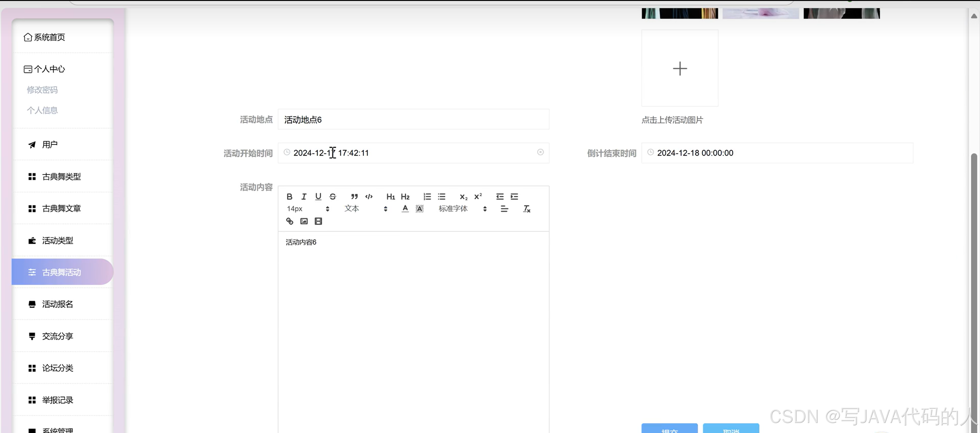Open the 标准字体 font family dropdown

click(453, 209)
